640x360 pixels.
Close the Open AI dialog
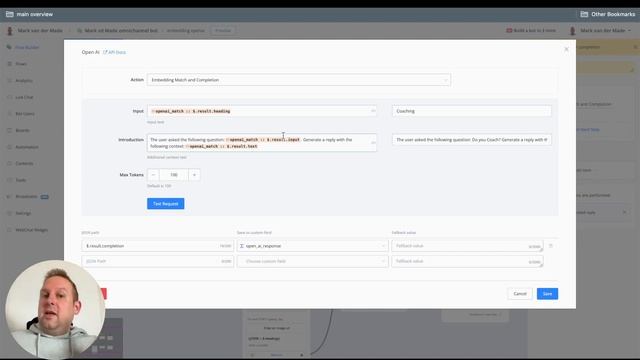[566, 49]
